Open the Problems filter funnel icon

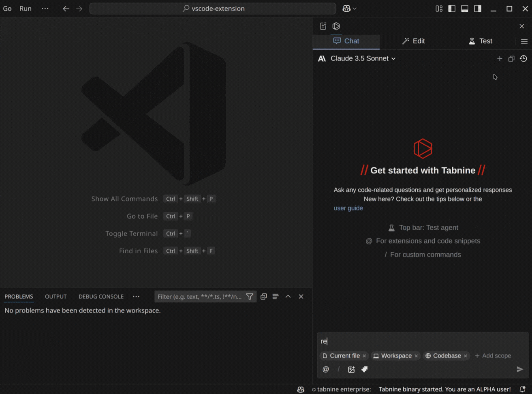(x=250, y=297)
